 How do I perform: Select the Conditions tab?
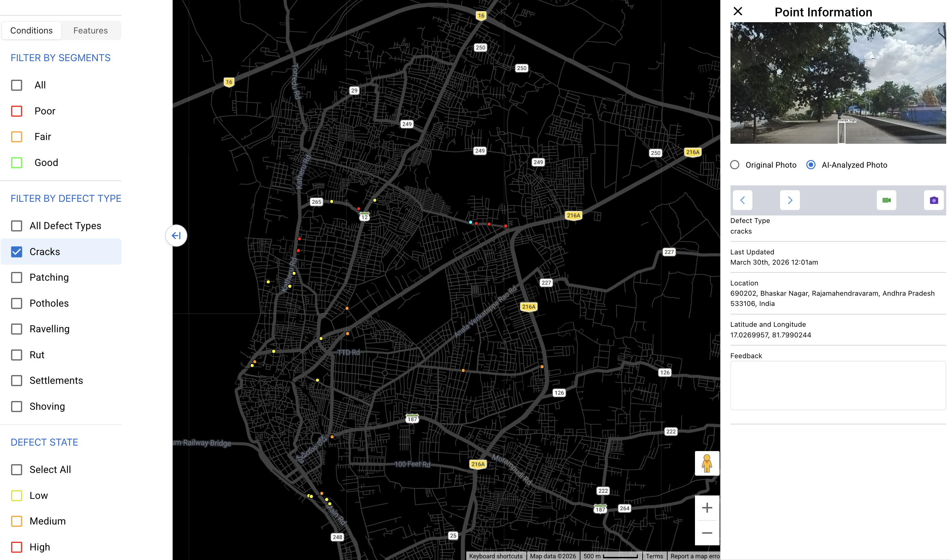click(x=31, y=31)
